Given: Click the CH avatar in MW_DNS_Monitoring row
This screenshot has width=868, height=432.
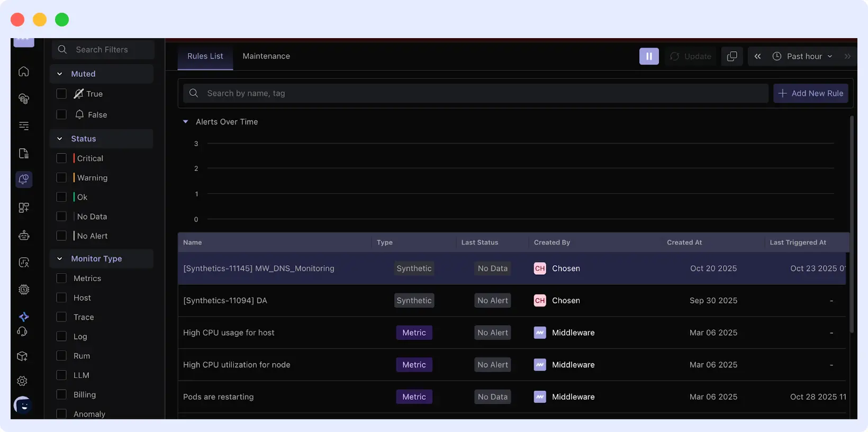Looking at the screenshot, I should click(x=540, y=268).
